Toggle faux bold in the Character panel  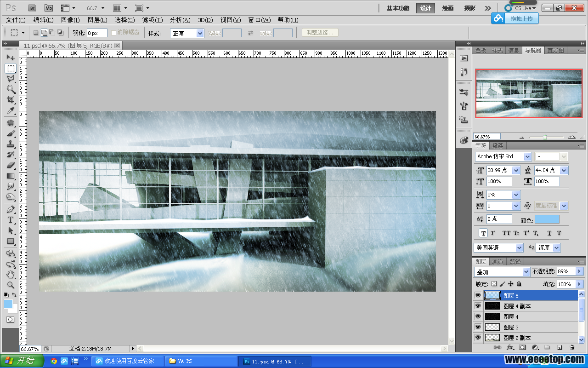pos(484,233)
